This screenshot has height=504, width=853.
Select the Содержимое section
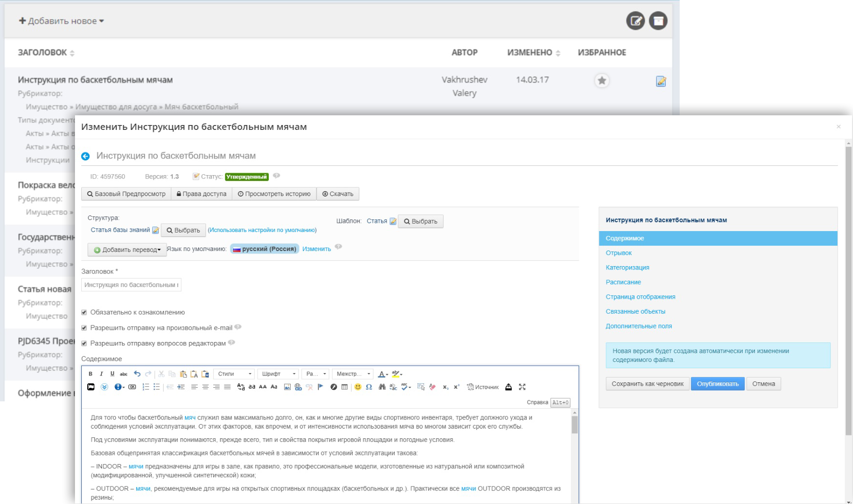coord(718,238)
